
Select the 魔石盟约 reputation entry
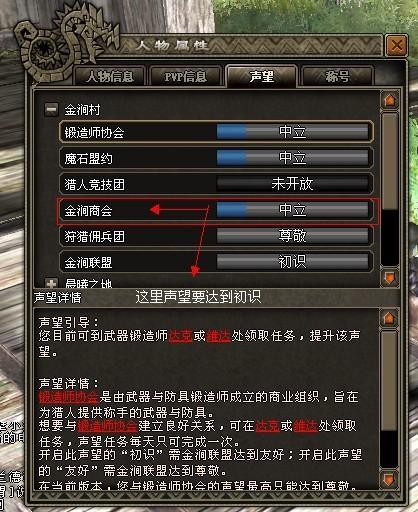point(216,158)
